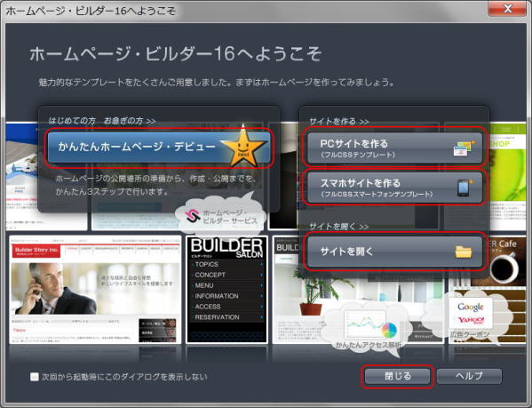Click かんたんアクセス解析 cloud graphic
532x408 pixels.
pos(367,329)
